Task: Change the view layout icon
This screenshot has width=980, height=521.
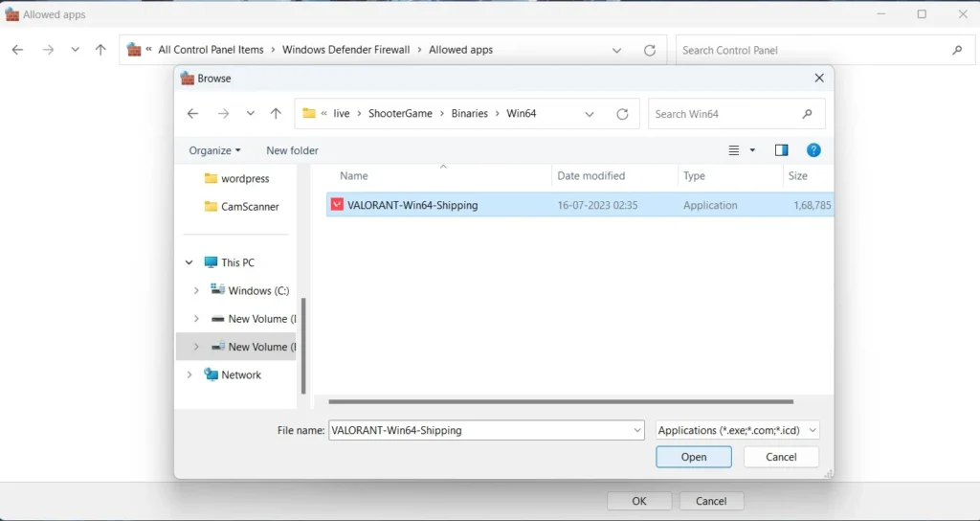Action: (x=734, y=150)
